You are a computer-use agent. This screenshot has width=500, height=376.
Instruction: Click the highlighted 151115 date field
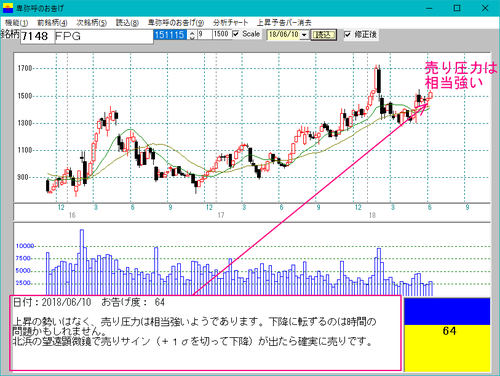click(x=170, y=35)
